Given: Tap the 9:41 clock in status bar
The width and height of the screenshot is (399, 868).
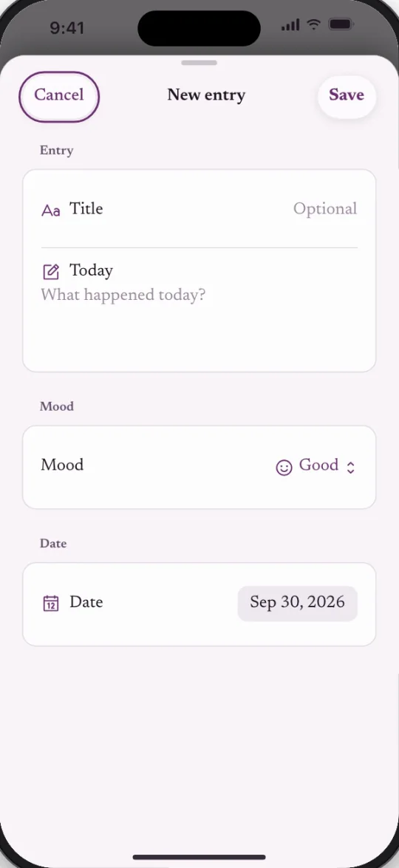Looking at the screenshot, I should (x=67, y=27).
